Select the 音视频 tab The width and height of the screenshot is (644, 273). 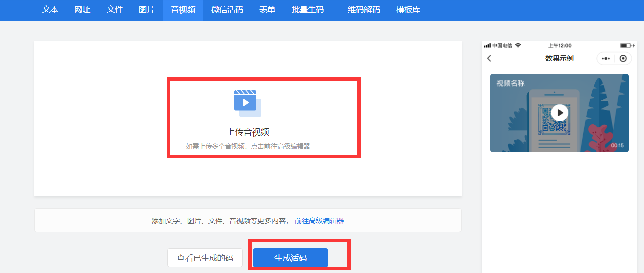(x=183, y=10)
